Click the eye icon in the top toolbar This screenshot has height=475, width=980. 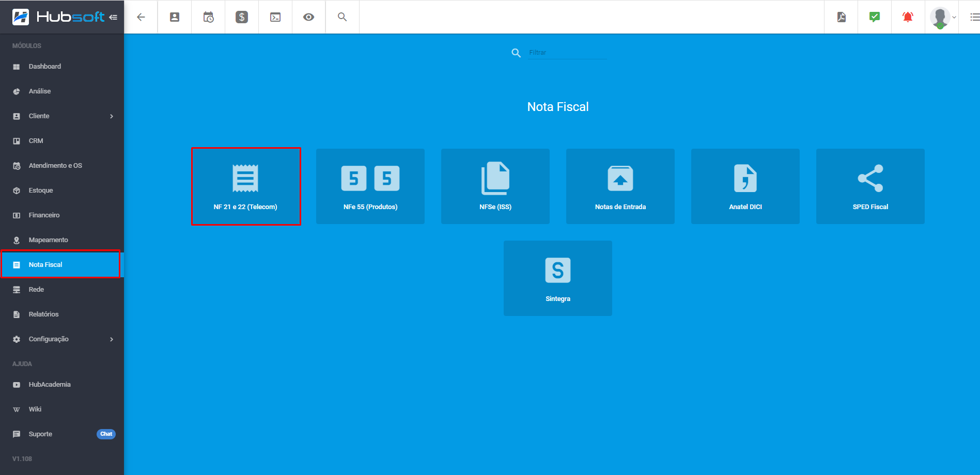click(308, 17)
